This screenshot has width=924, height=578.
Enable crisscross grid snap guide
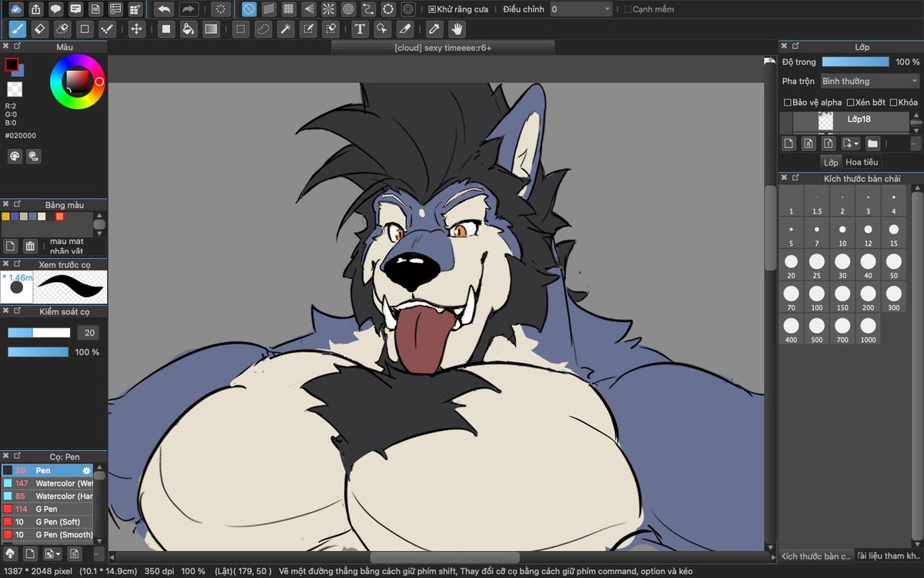[289, 9]
